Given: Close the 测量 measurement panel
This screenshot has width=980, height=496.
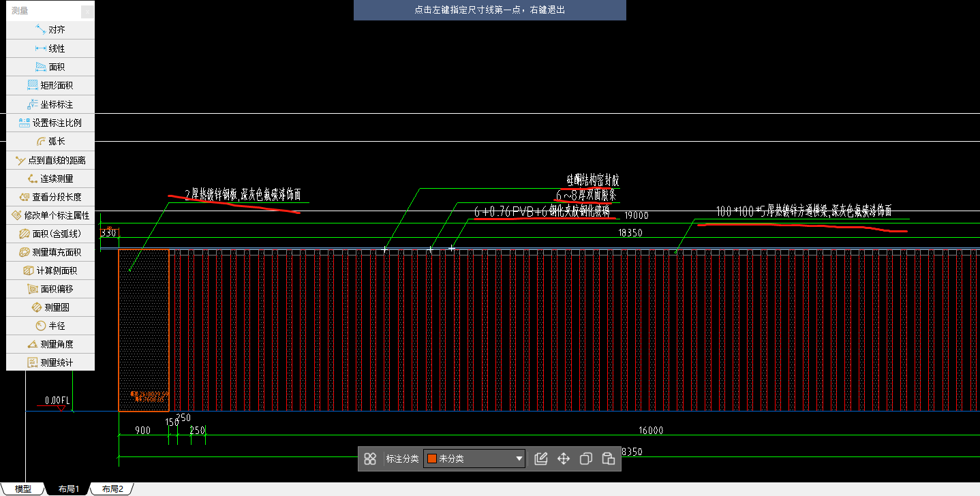Looking at the screenshot, I should [87, 11].
